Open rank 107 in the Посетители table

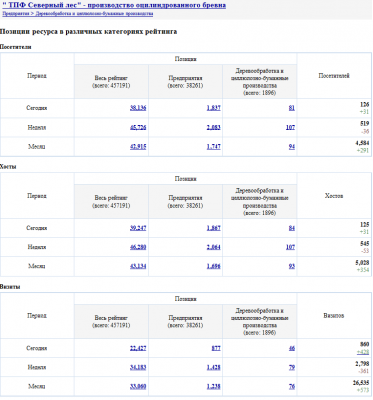click(x=290, y=127)
